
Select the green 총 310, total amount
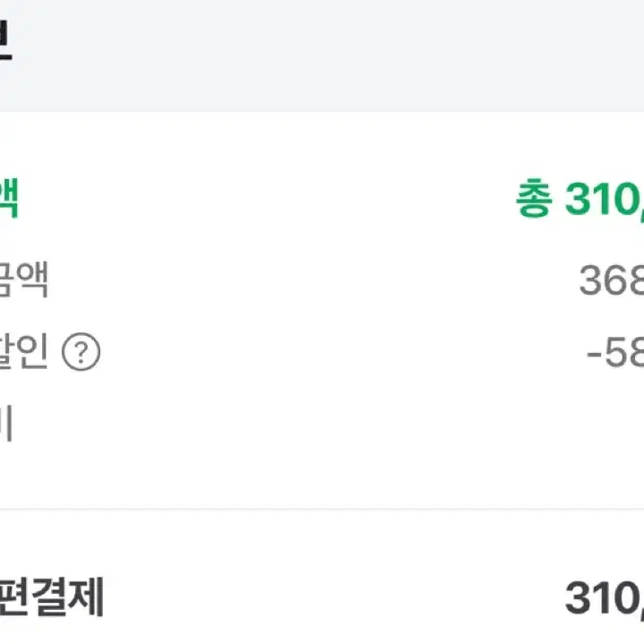[580, 199]
